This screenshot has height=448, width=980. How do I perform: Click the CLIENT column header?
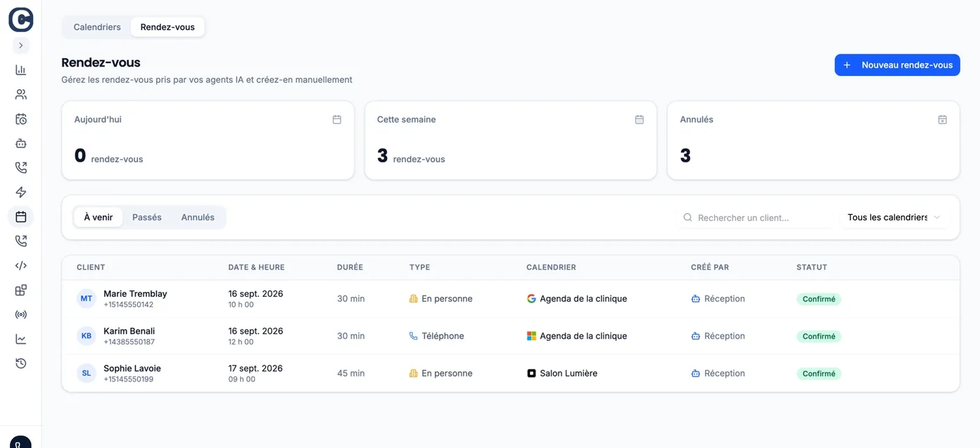click(91, 267)
